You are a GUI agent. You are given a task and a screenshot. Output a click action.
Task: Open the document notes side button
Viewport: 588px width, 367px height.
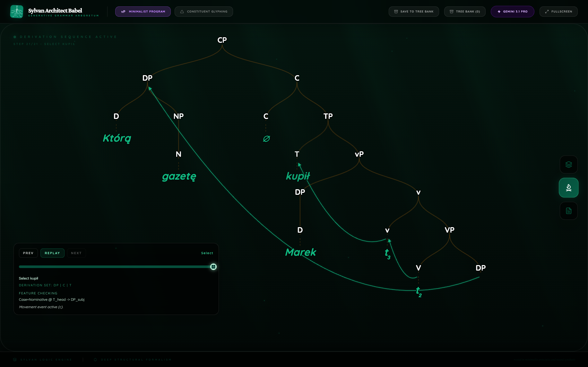568,211
